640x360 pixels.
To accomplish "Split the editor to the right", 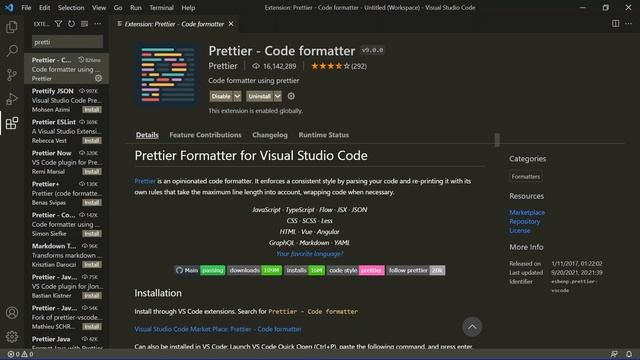I will click(x=615, y=24).
